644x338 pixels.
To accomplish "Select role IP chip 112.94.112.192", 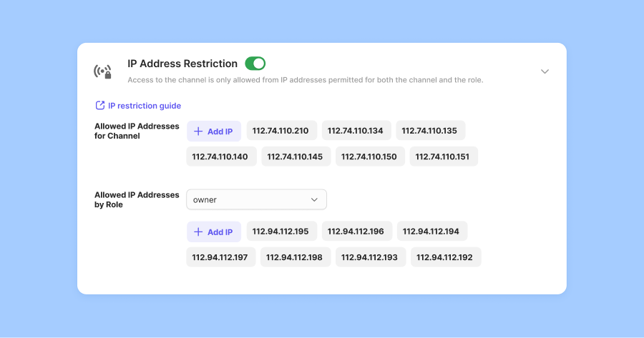I will pos(446,257).
